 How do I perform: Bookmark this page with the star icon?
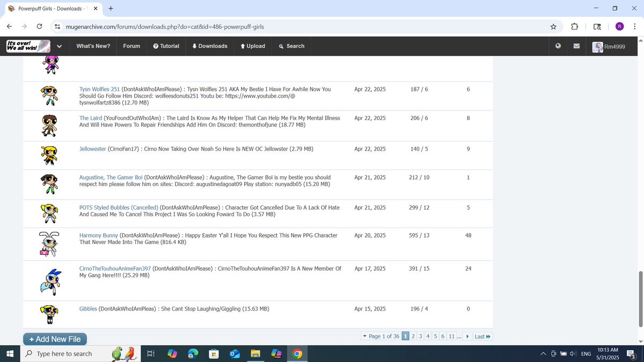click(553, 26)
